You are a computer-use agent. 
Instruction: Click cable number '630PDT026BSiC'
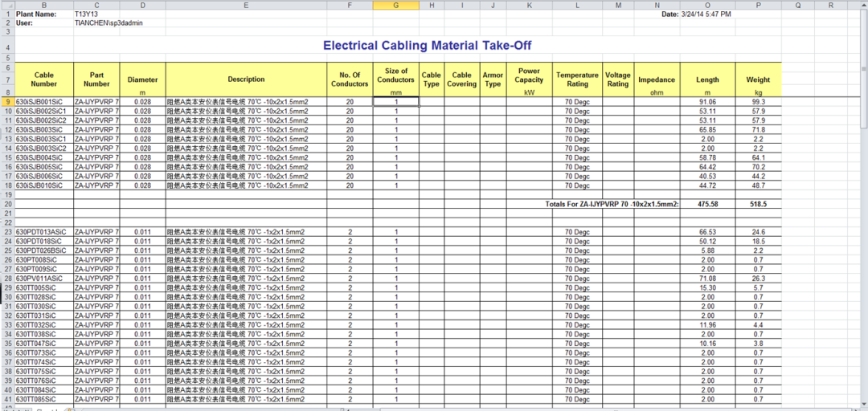click(41, 250)
